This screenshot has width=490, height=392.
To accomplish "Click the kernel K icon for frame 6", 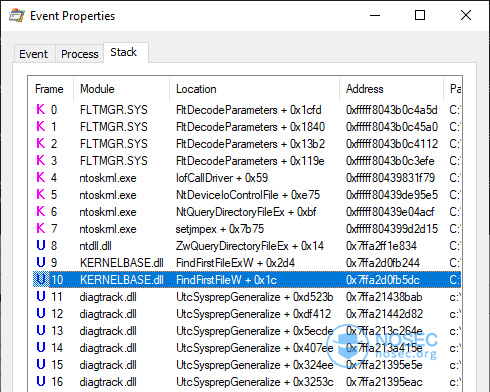I will [x=41, y=211].
